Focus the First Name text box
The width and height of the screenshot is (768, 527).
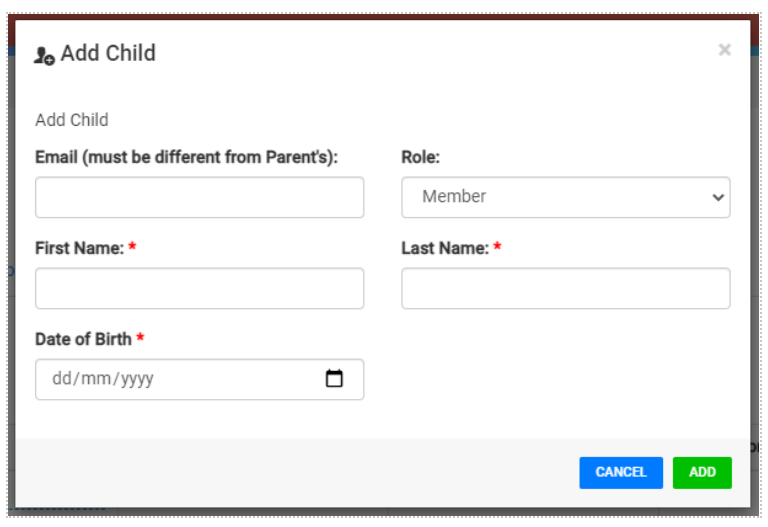coord(199,288)
